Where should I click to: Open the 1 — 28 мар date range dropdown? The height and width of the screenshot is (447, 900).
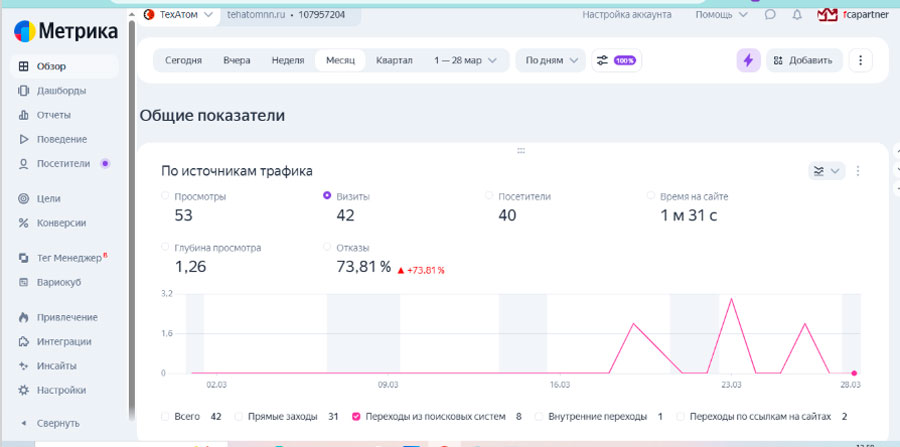(465, 60)
